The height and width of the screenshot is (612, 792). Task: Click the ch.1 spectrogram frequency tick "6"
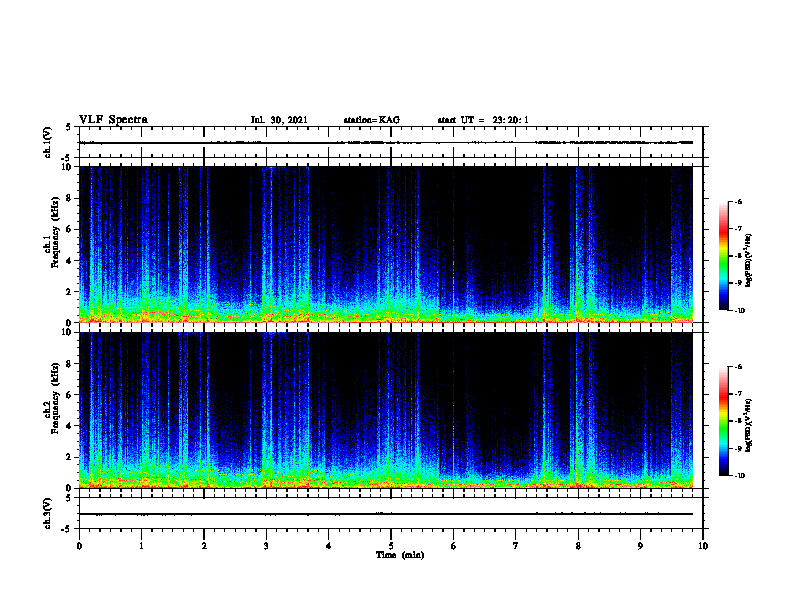pos(70,229)
